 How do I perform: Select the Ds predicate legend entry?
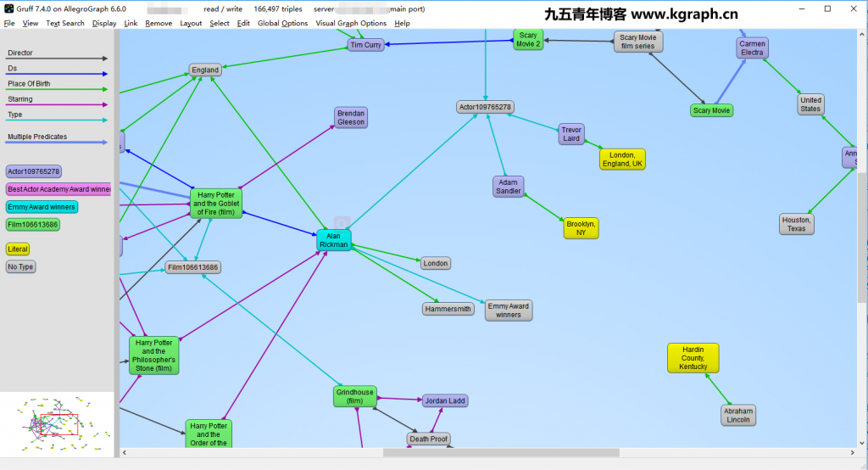(57, 70)
